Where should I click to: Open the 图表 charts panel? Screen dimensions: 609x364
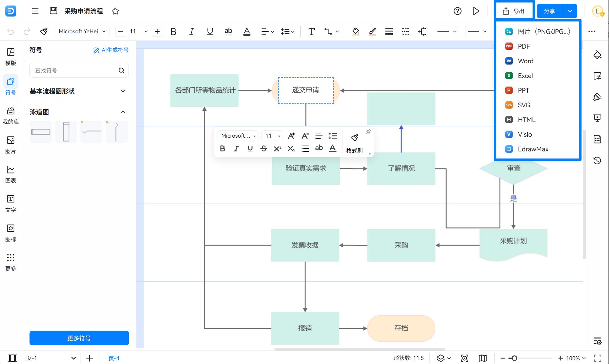(x=11, y=174)
